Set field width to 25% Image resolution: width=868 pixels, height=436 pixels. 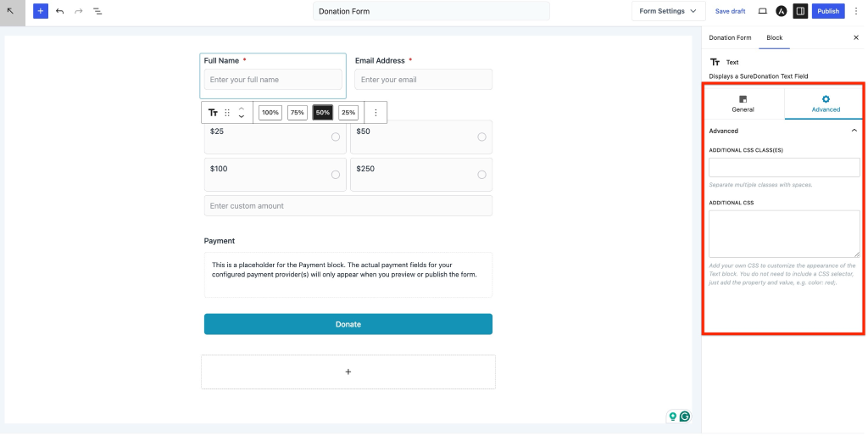point(348,113)
